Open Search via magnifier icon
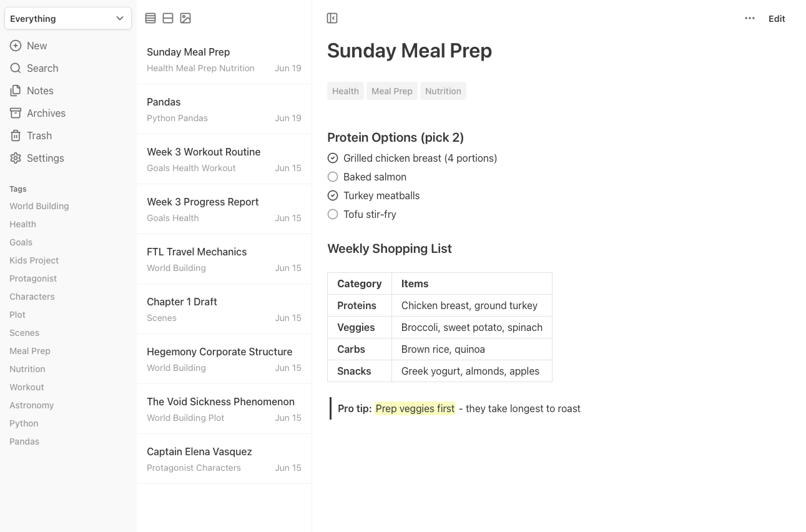Screen dimensions: 806x532 16,68
